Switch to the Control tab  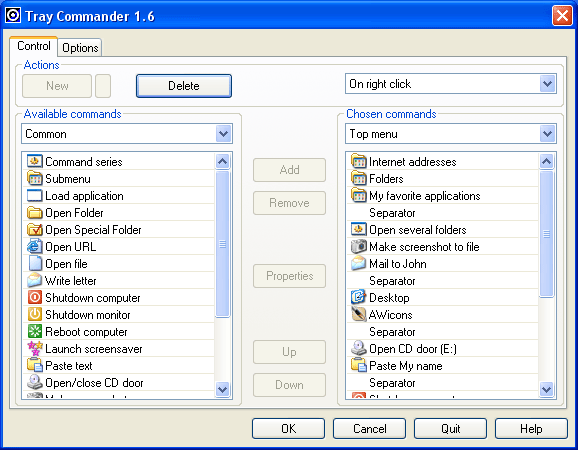click(x=34, y=46)
